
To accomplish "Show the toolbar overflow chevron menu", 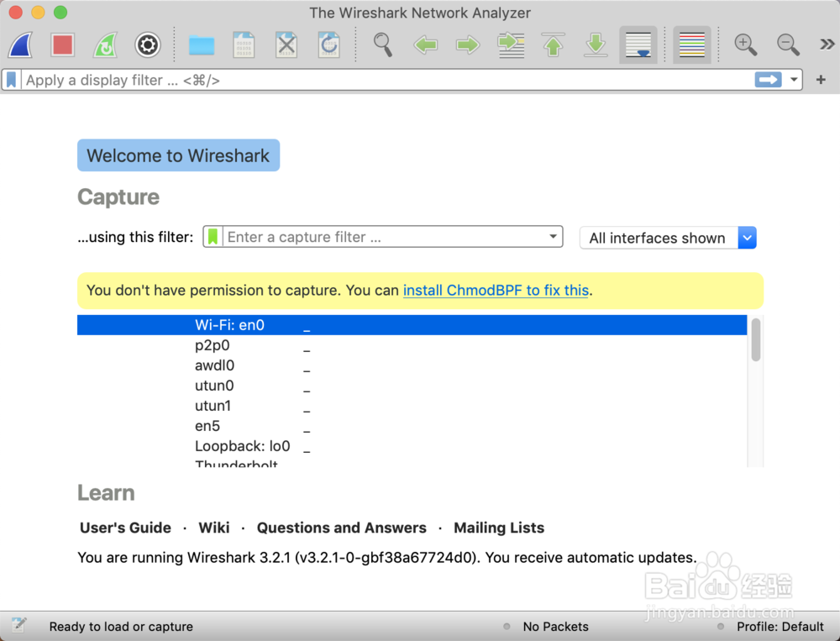I will coord(827,45).
